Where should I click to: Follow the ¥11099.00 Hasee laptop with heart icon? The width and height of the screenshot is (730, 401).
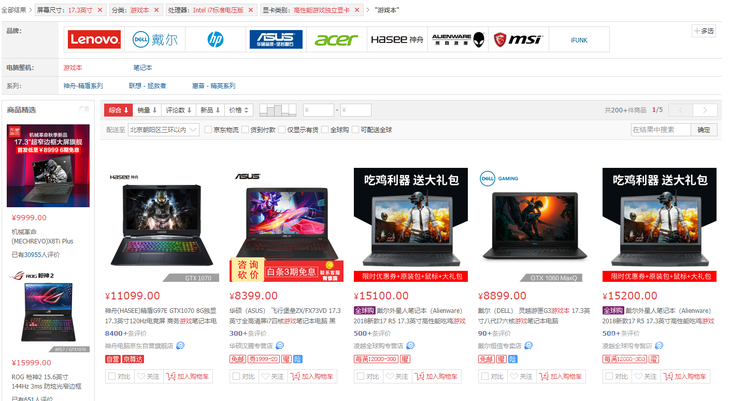pyautogui.click(x=148, y=376)
